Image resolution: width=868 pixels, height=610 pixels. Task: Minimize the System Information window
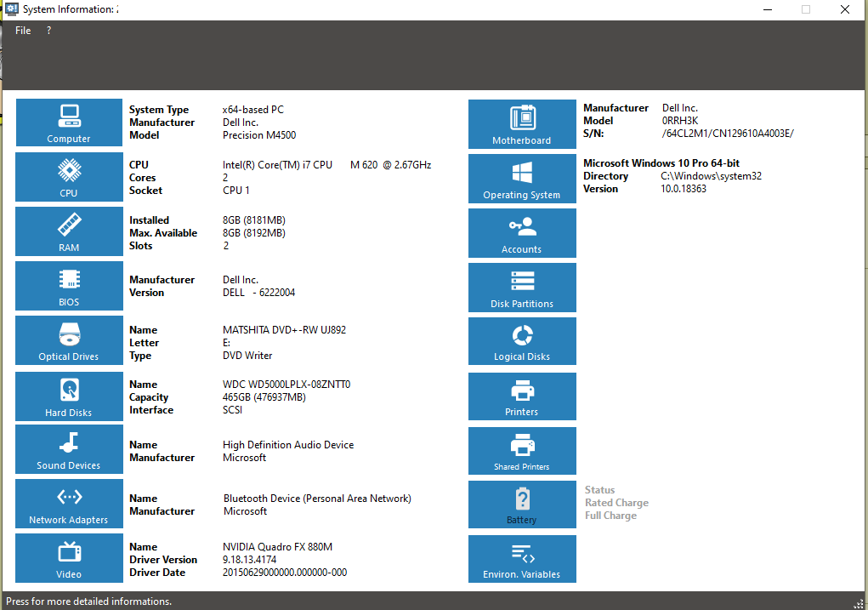(767, 9)
